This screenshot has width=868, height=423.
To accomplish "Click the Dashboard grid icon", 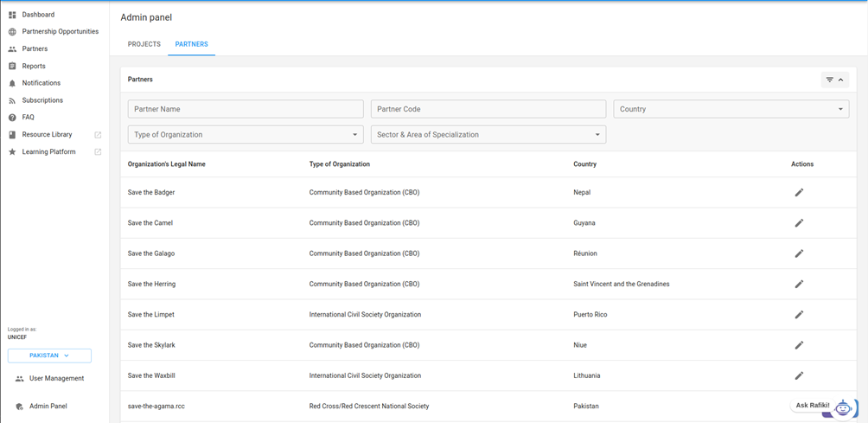I will pyautogui.click(x=12, y=15).
